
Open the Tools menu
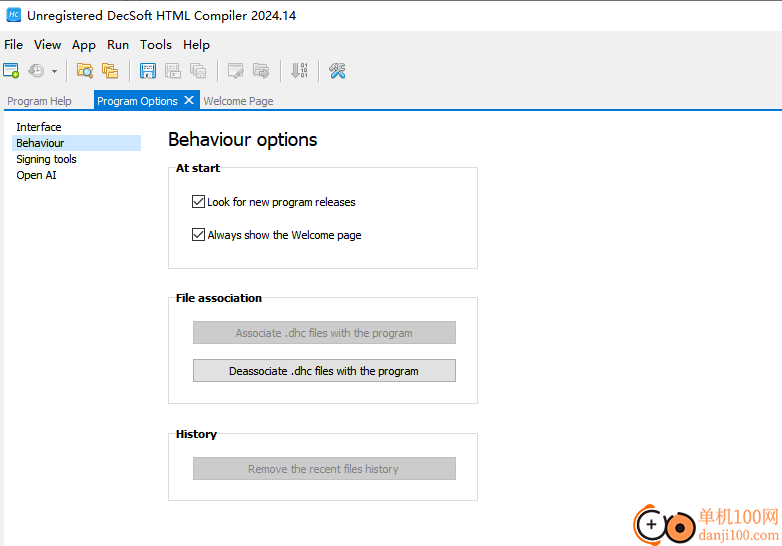click(x=156, y=45)
